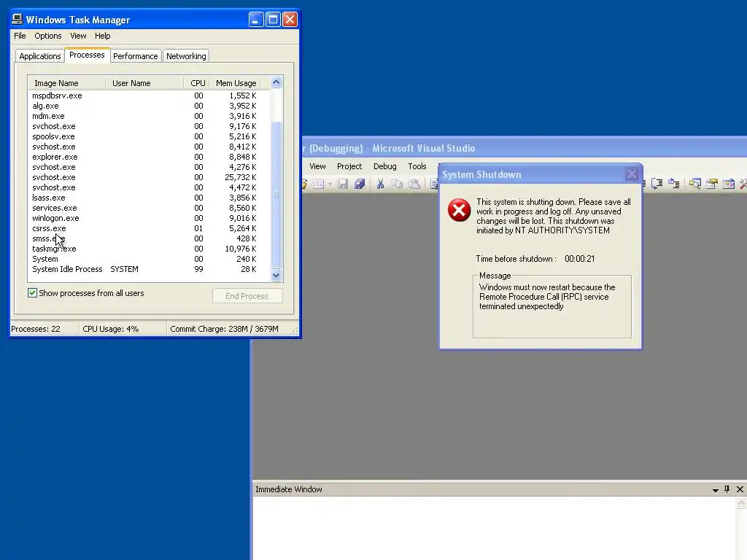The width and height of the screenshot is (747, 560).
Task: Open Solution Explorer from the toolbar icon
Action: pyautogui.click(x=695, y=184)
